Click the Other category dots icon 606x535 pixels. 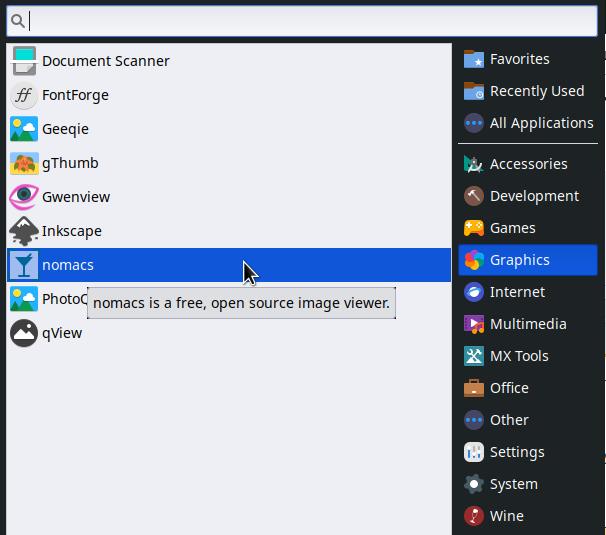coord(473,420)
